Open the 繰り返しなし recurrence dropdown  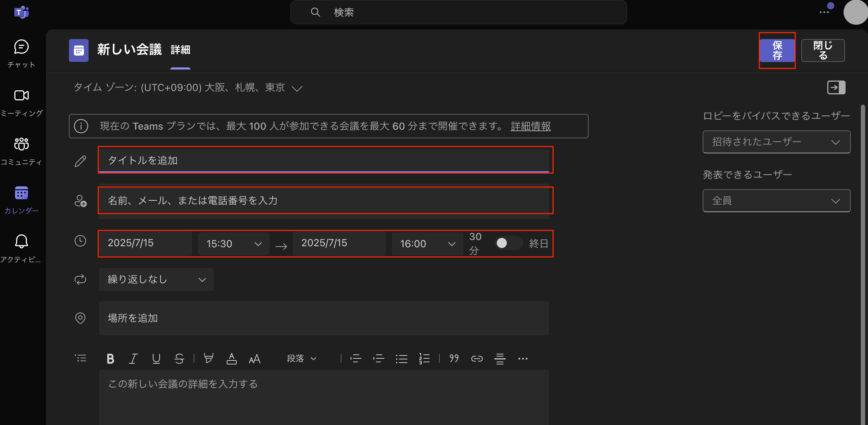point(156,280)
